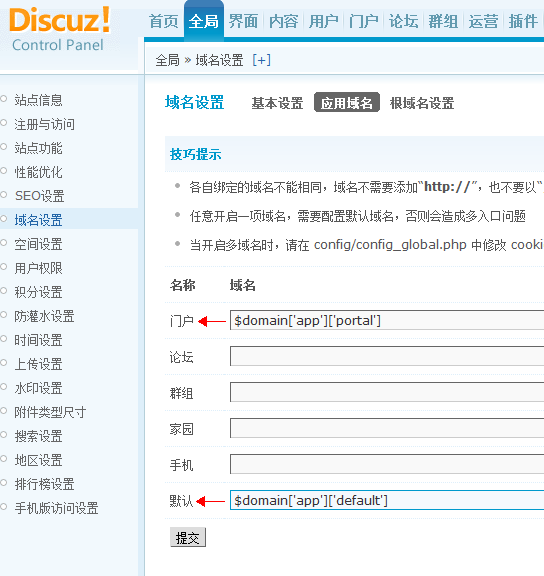Image resolution: width=544 pixels, height=576 pixels.
Task: Click the [+] add shortcut link
Action: 262,60
